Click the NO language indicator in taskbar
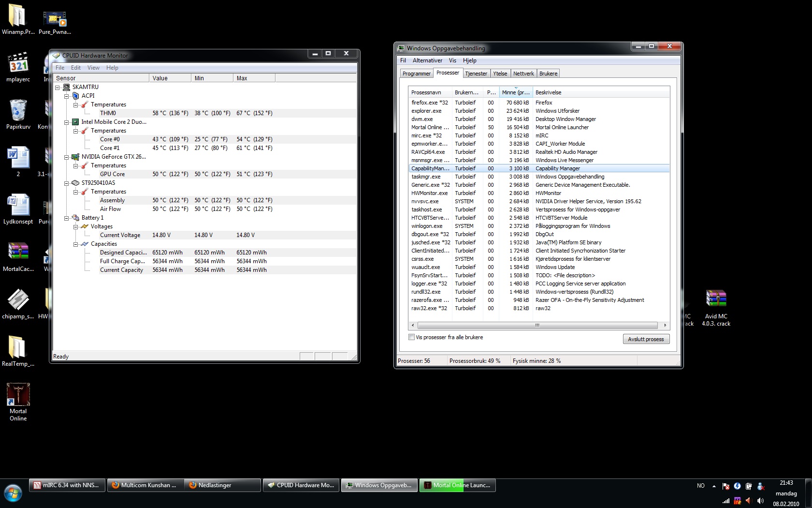 701,486
